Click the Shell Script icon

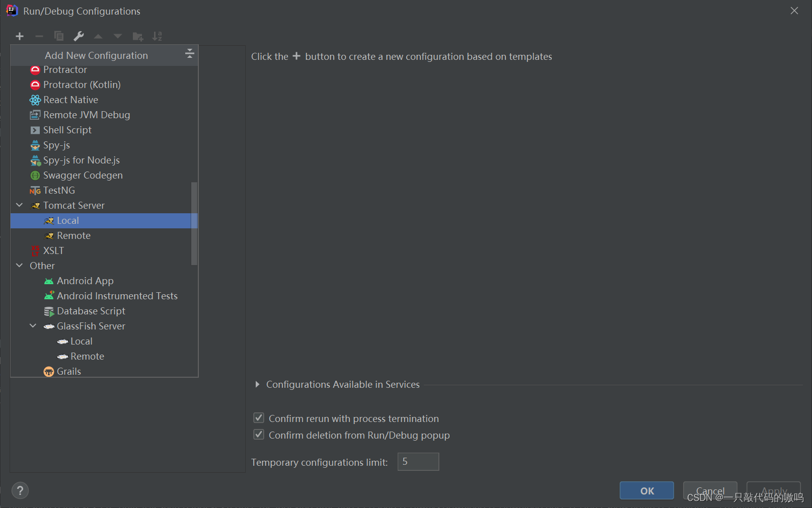pos(35,130)
